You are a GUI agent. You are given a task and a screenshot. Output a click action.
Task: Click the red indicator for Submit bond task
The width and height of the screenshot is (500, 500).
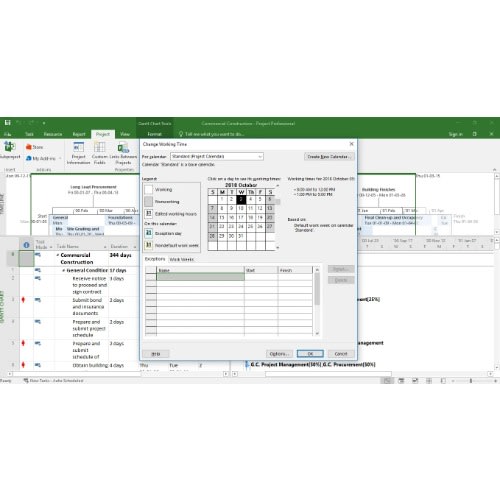(23, 300)
